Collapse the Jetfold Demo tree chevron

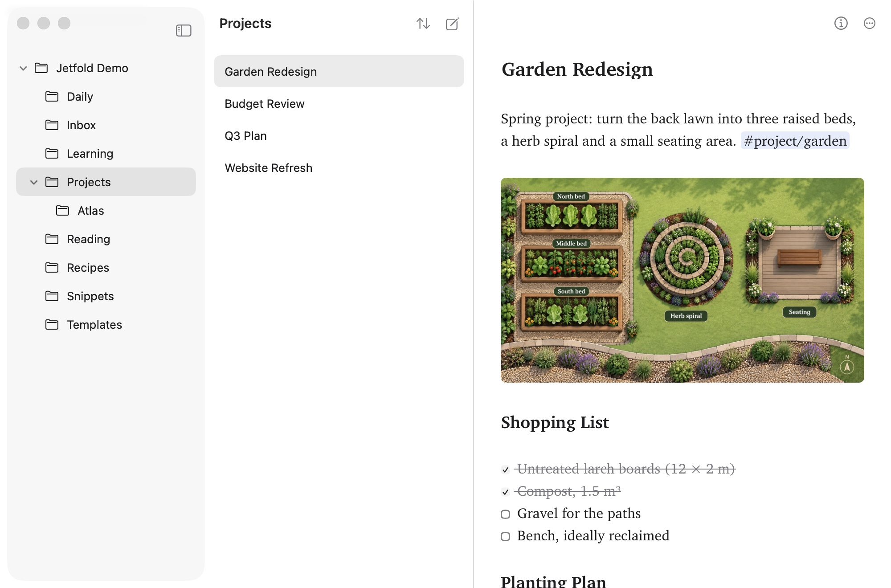[23, 68]
